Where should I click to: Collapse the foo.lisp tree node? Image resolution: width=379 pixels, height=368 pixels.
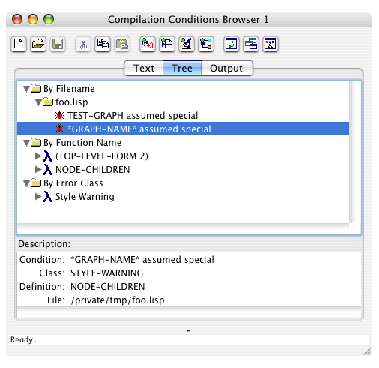[x=38, y=102]
